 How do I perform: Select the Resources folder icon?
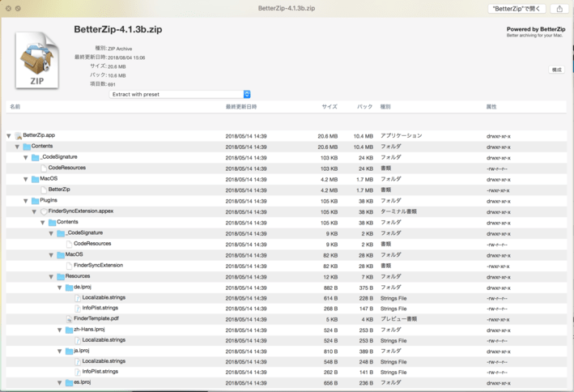(x=61, y=276)
